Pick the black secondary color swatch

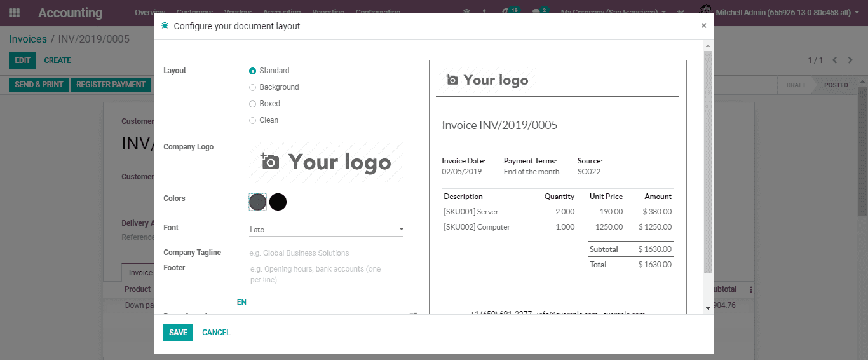point(278,202)
